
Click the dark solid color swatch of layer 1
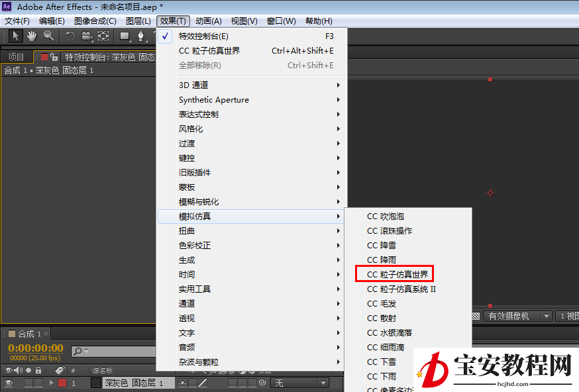96,383
